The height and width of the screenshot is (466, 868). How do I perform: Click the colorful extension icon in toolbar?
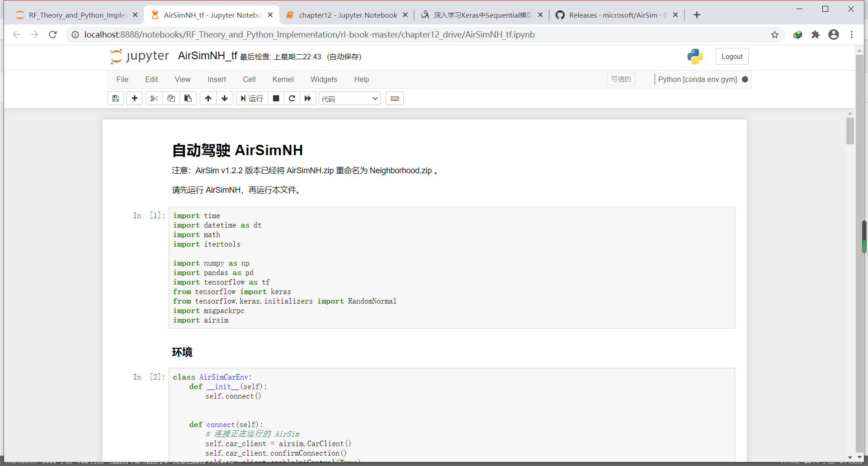coord(797,35)
